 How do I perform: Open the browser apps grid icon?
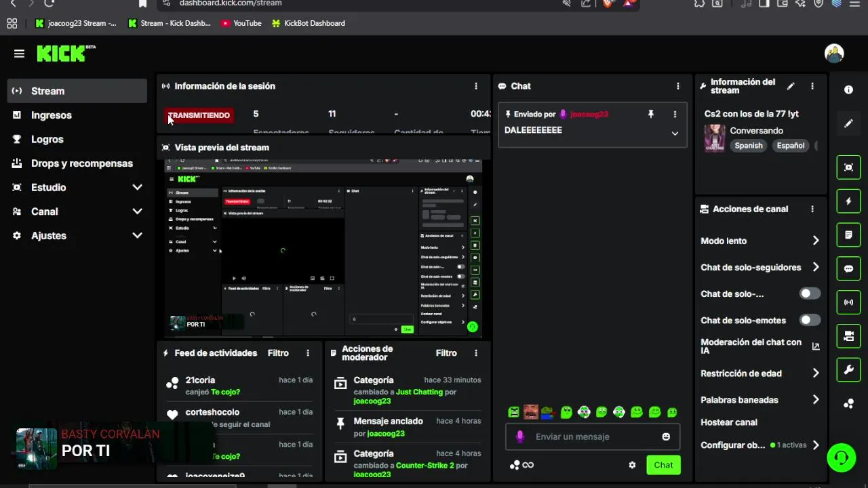click(x=12, y=24)
